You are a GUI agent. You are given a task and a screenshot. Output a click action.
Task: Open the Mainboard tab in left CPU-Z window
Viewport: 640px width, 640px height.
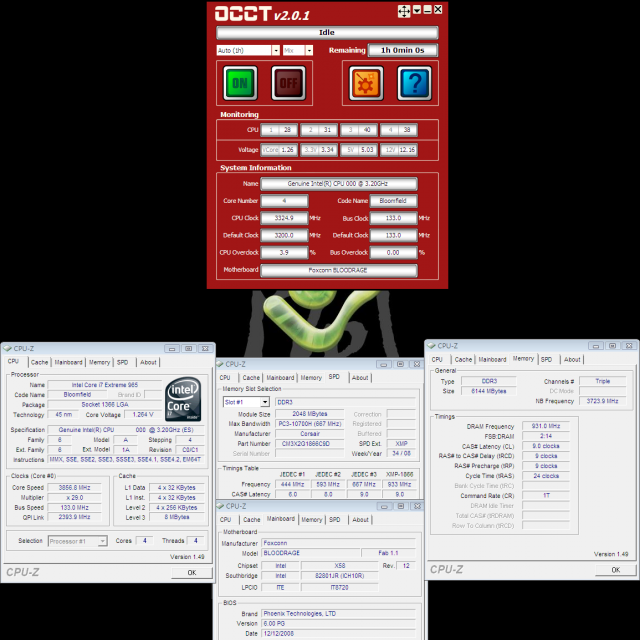68,362
